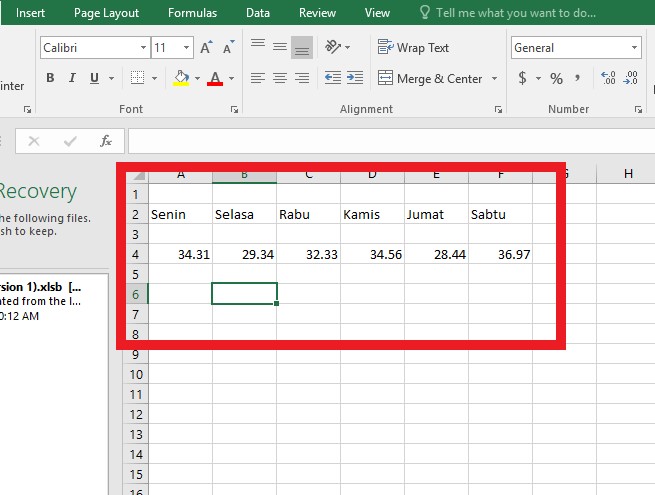The width and height of the screenshot is (655, 495).
Task: Toggle Underline formatting
Action: click(94, 78)
